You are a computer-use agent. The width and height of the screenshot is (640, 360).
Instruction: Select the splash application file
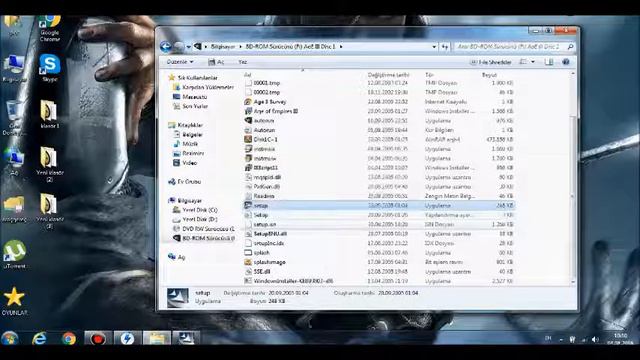pyautogui.click(x=261, y=253)
